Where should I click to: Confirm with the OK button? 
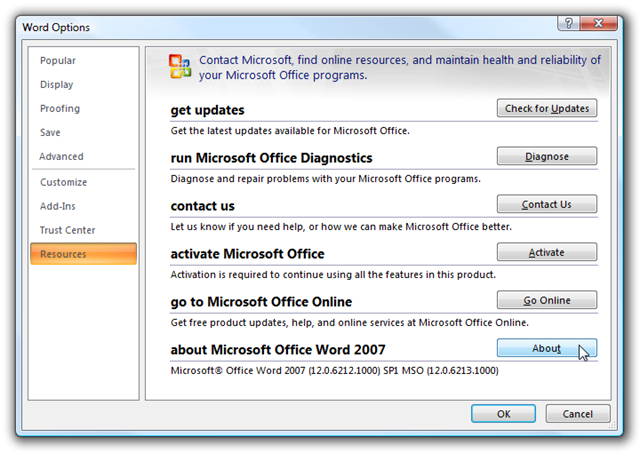(503, 414)
